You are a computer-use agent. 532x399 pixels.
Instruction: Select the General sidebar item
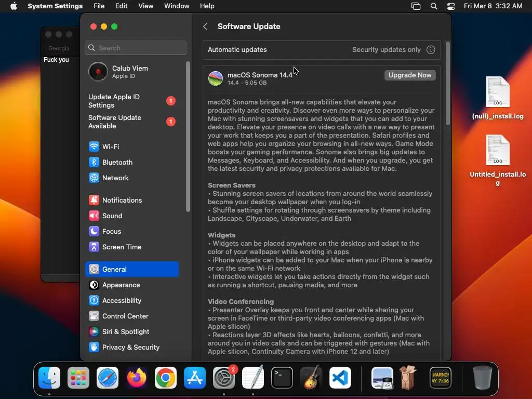[x=132, y=270]
